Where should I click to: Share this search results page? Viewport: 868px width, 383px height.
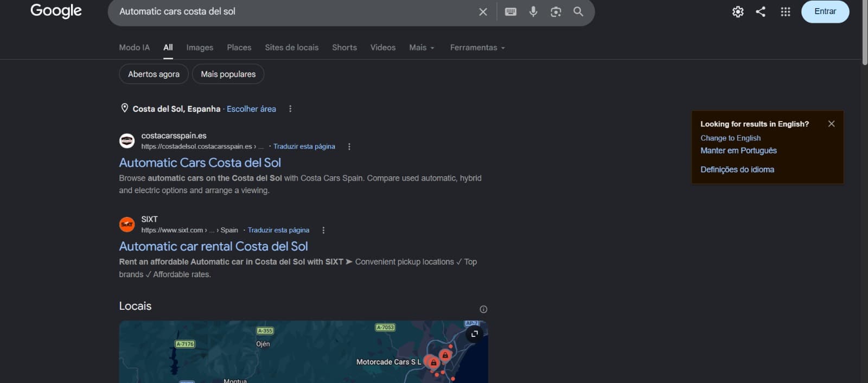pos(761,11)
